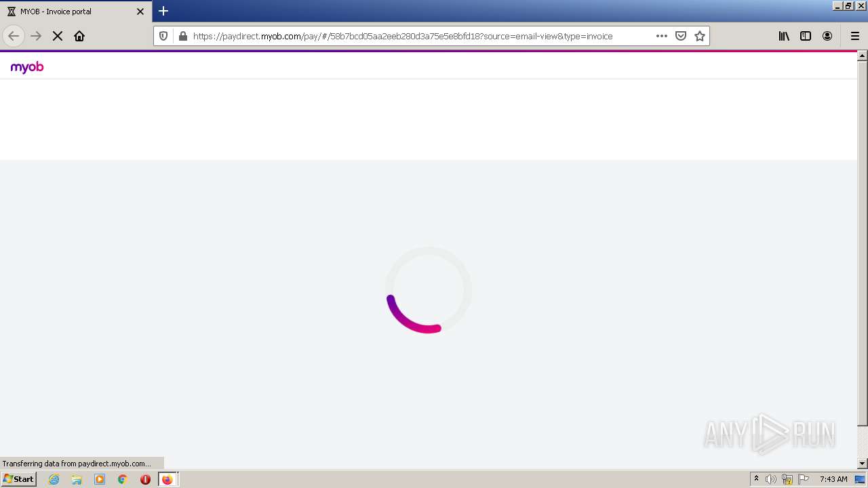
Task: Open the Library panel
Action: 784,36
